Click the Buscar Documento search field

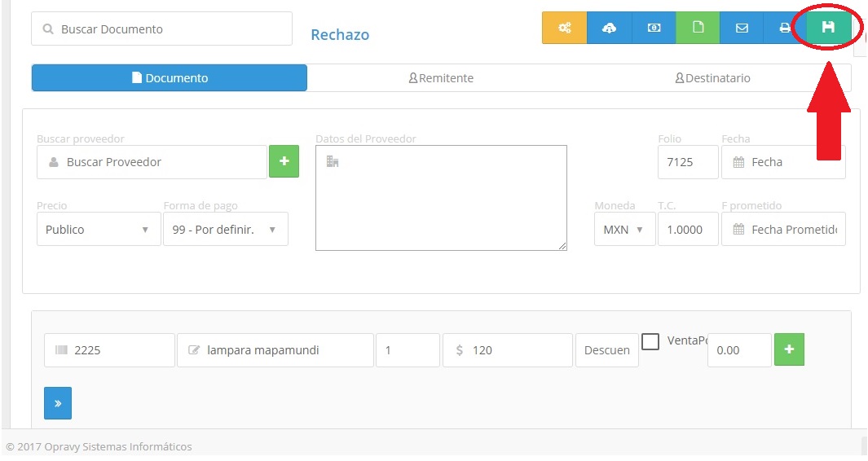coord(161,29)
